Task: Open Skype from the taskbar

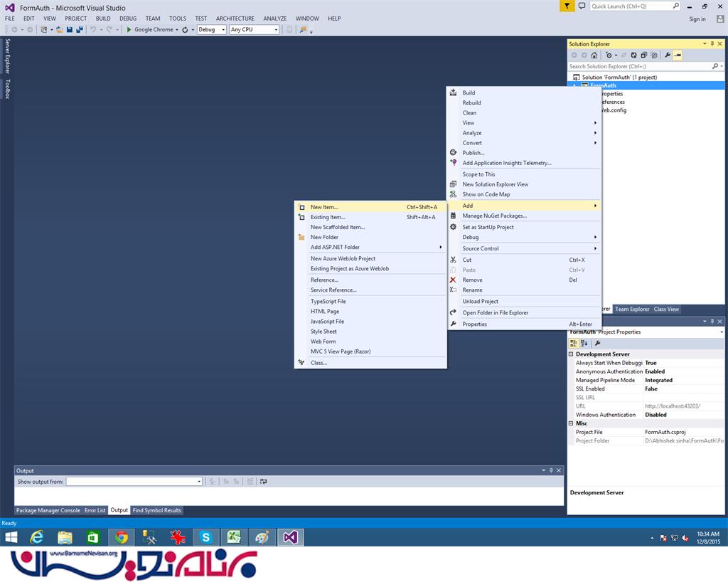Action: (x=205, y=537)
